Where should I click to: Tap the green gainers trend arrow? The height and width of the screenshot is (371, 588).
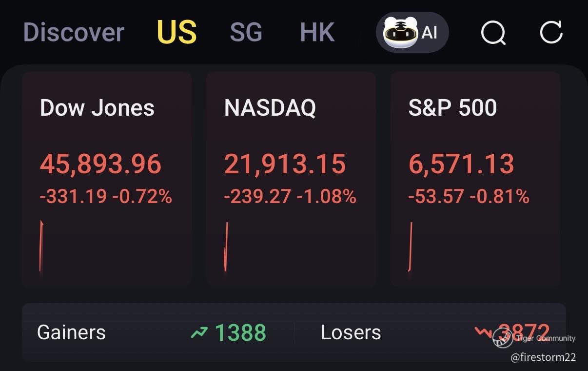click(x=199, y=333)
